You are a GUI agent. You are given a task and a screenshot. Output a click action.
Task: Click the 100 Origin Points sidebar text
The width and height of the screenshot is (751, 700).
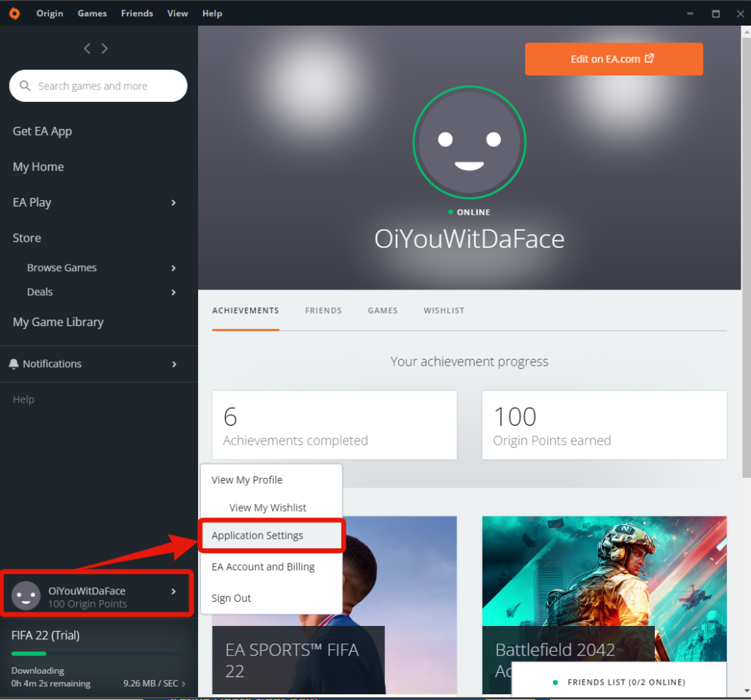point(88,604)
